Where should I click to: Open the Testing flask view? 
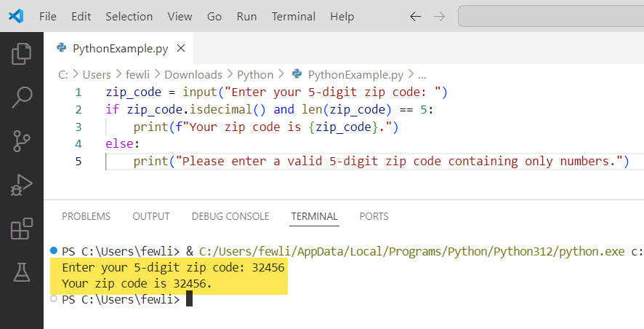[x=21, y=272]
